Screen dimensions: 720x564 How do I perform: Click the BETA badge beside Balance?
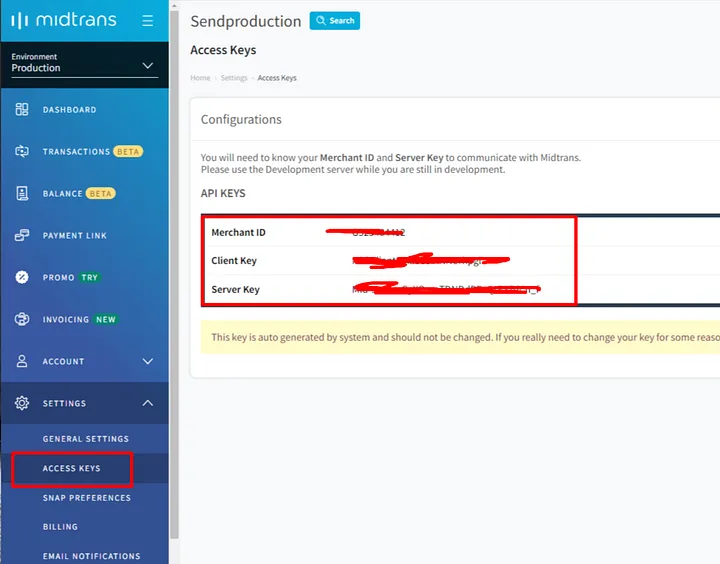(101, 194)
